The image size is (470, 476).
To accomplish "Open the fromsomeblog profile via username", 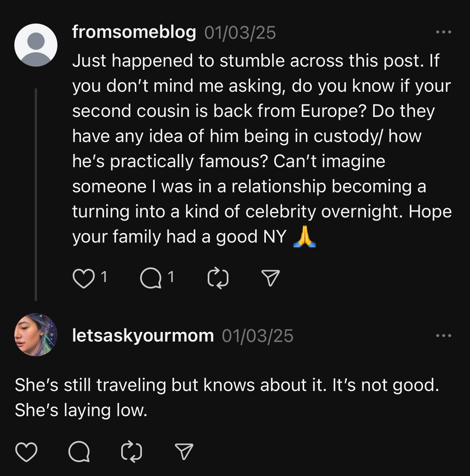I will pyautogui.click(x=134, y=32).
